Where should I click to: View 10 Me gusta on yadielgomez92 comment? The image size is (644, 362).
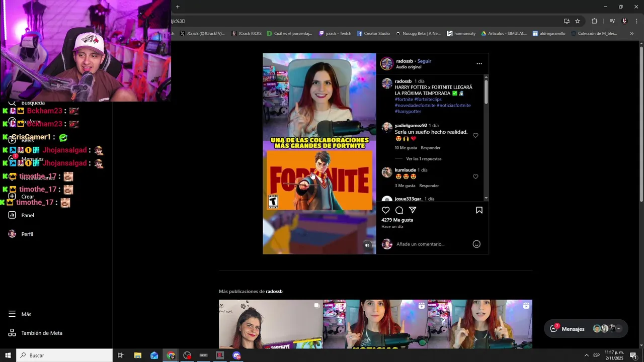tap(406, 148)
